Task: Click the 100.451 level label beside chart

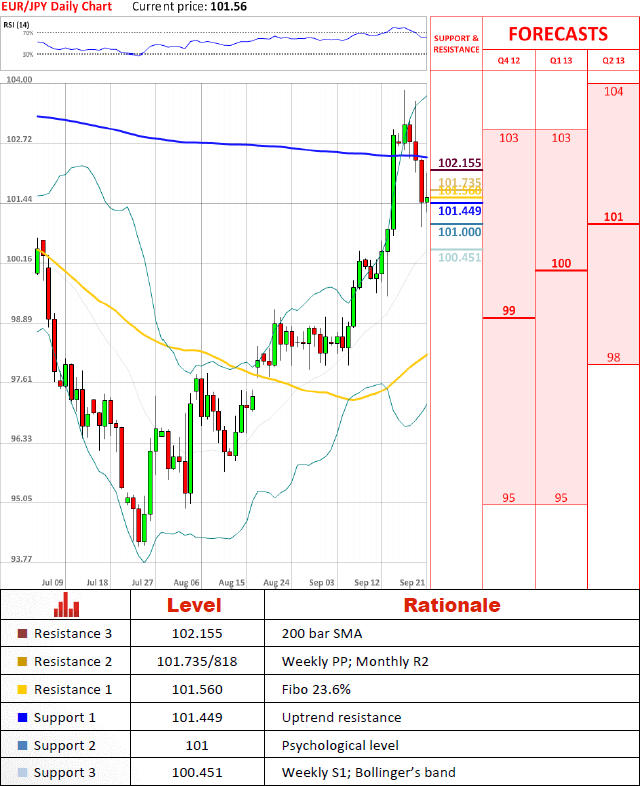Action: click(460, 258)
